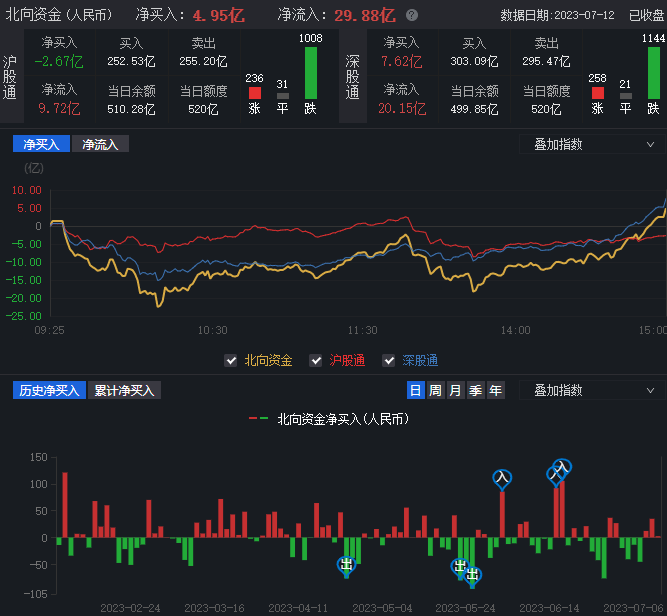Click the help question mark icon beside 净流入
667x616 pixels.
(x=412, y=16)
